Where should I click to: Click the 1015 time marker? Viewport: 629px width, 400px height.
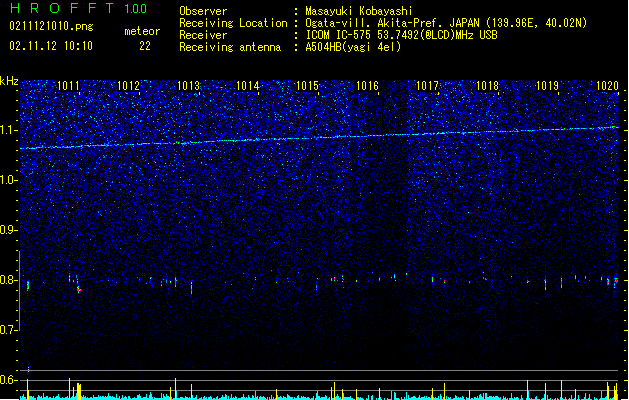point(307,86)
